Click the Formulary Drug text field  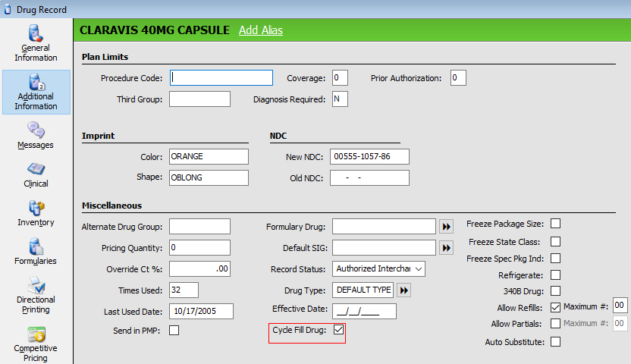384,227
